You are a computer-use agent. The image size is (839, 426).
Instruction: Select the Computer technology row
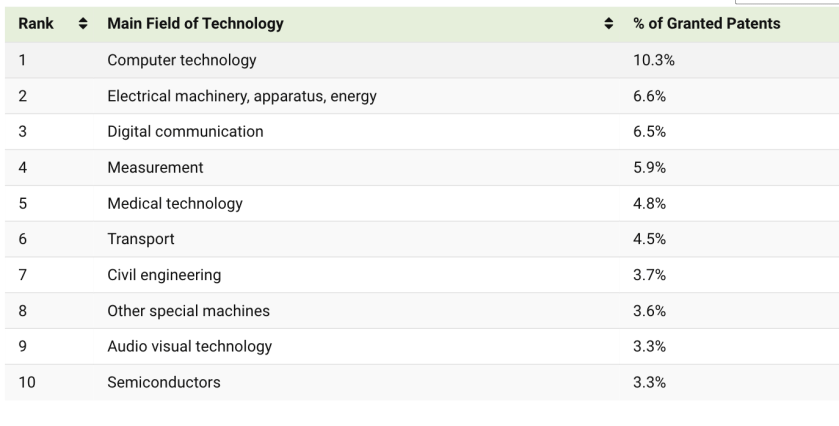[x=182, y=60]
